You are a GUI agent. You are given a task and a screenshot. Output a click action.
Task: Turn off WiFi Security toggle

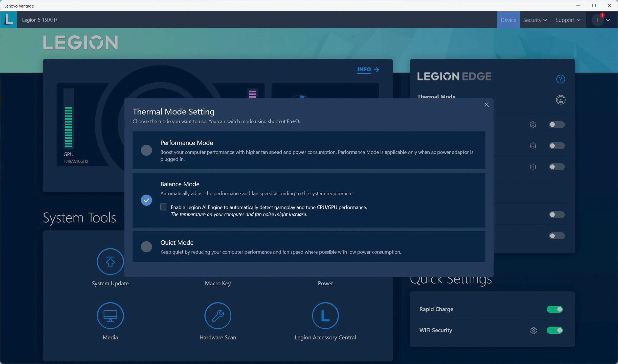point(555,330)
